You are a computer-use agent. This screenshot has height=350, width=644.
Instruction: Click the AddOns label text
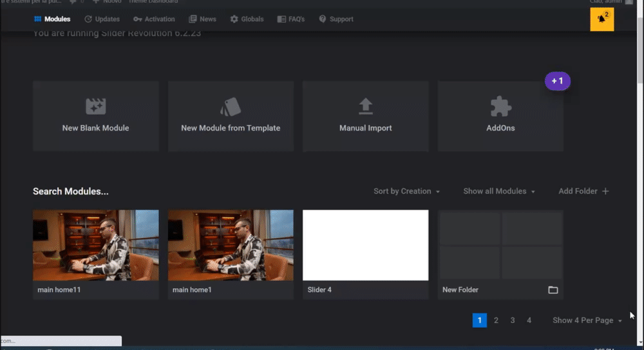pos(500,128)
